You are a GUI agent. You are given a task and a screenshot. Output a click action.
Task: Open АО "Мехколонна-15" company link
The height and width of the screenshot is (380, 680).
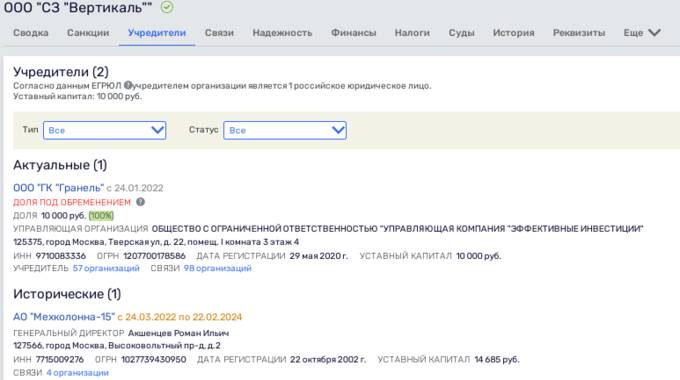64,317
